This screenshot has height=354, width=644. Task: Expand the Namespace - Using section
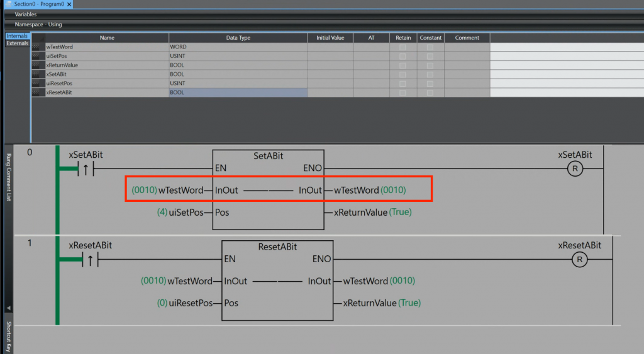click(38, 25)
